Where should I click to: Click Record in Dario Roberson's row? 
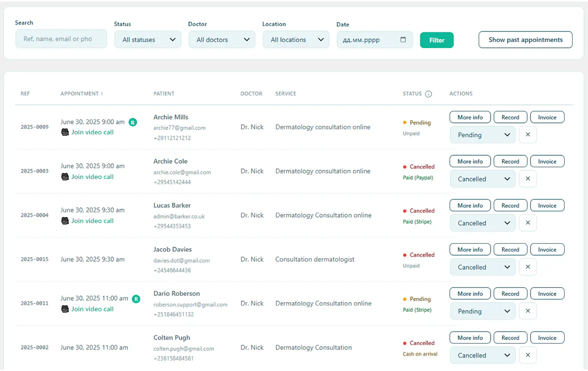[511, 294]
